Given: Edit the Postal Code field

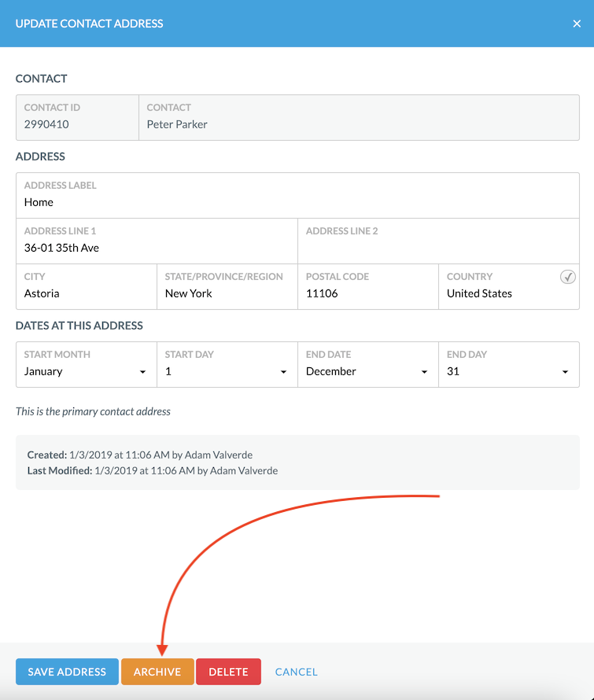Looking at the screenshot, I should [368, 286].
